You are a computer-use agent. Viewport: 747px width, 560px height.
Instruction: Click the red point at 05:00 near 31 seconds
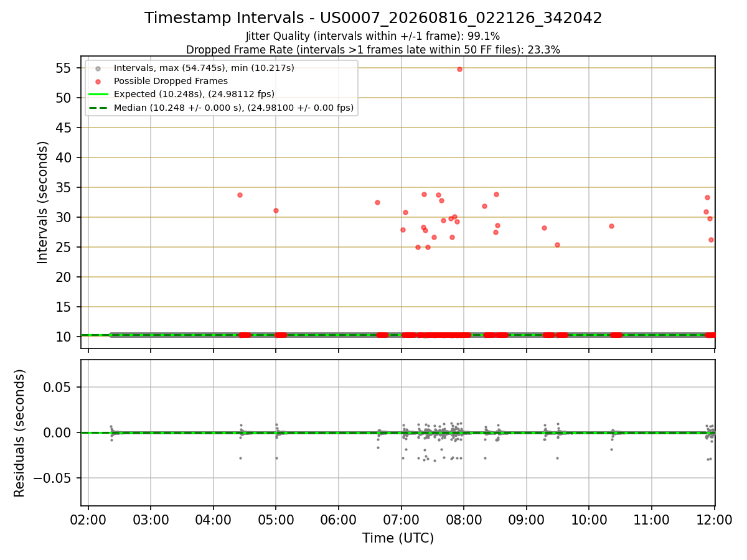(x=276, y=210)
